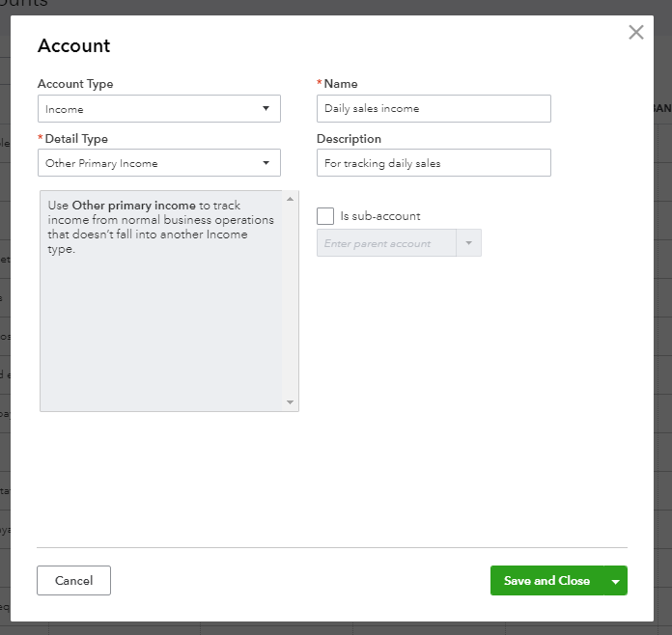Click the scroll-up arrow in the detail help box
Image resolution: width=672 pixels, height=635 pixels.
(x=290, y=200)
